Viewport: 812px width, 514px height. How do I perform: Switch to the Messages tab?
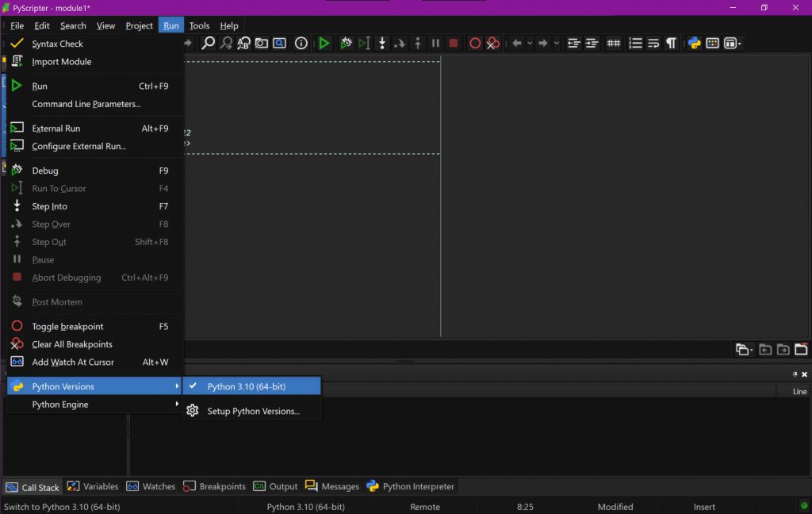point(332,486)
